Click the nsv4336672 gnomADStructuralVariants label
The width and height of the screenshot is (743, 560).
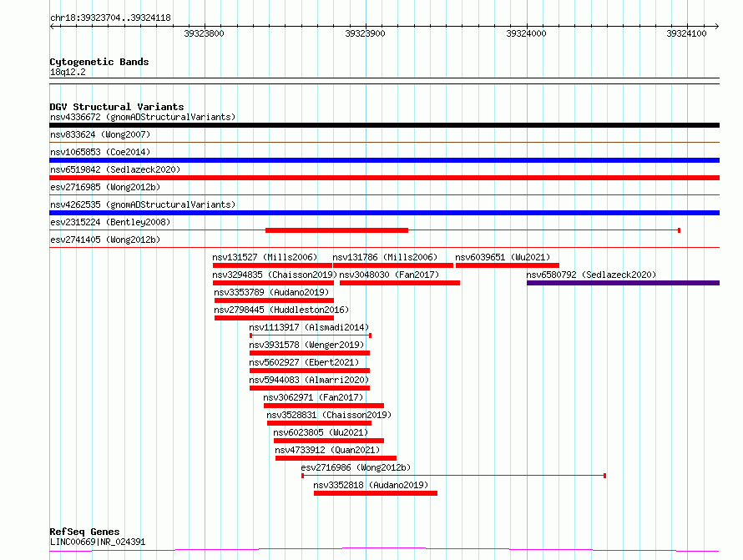[143, 117]
